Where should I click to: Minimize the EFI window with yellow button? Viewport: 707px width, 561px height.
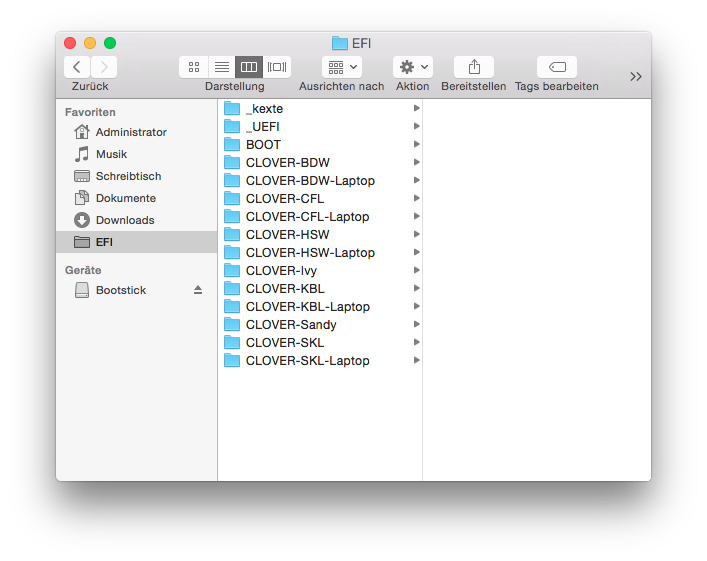(90, 43)
